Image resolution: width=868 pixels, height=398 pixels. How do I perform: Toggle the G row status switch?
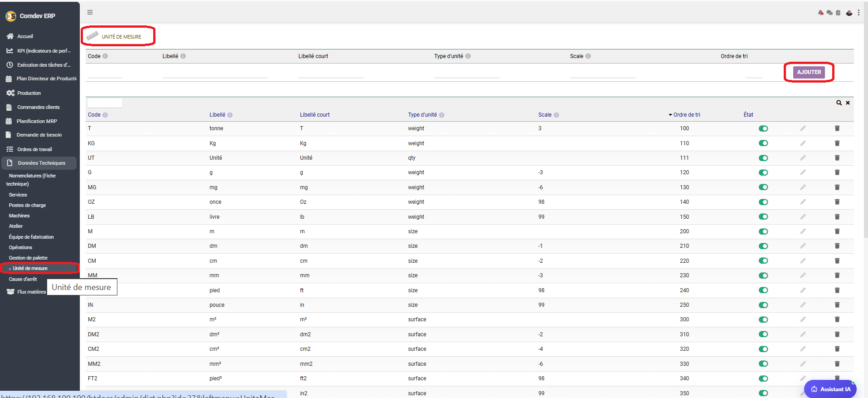(x=763, y=172)
